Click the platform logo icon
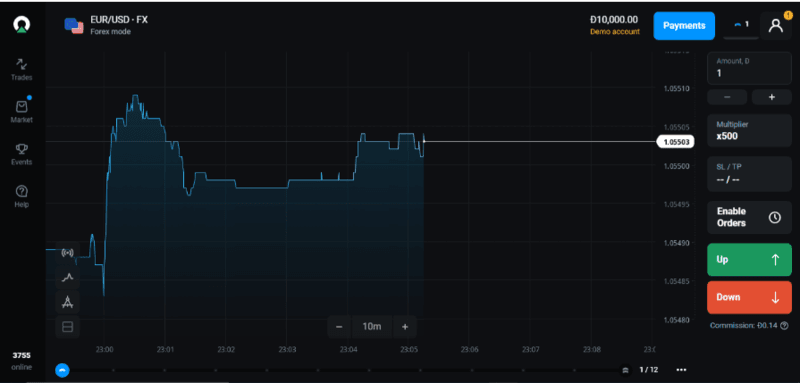Viewport: 800px width, 383px height. click(21, 24)
